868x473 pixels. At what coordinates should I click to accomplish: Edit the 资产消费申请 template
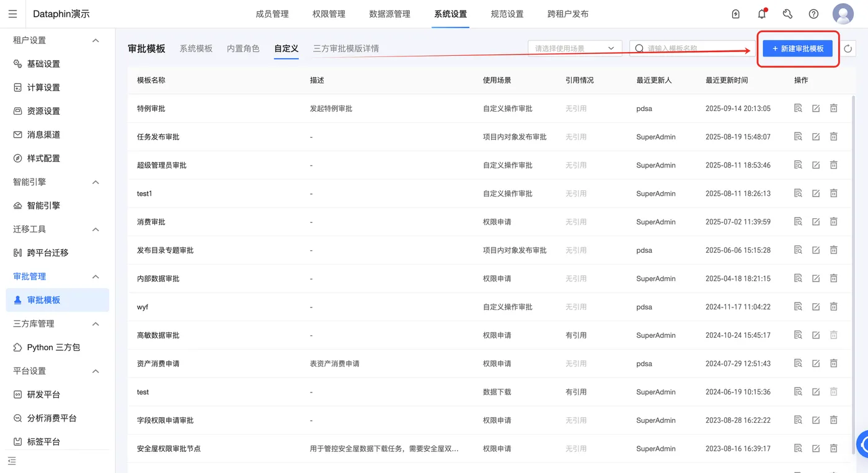[816, 363]
